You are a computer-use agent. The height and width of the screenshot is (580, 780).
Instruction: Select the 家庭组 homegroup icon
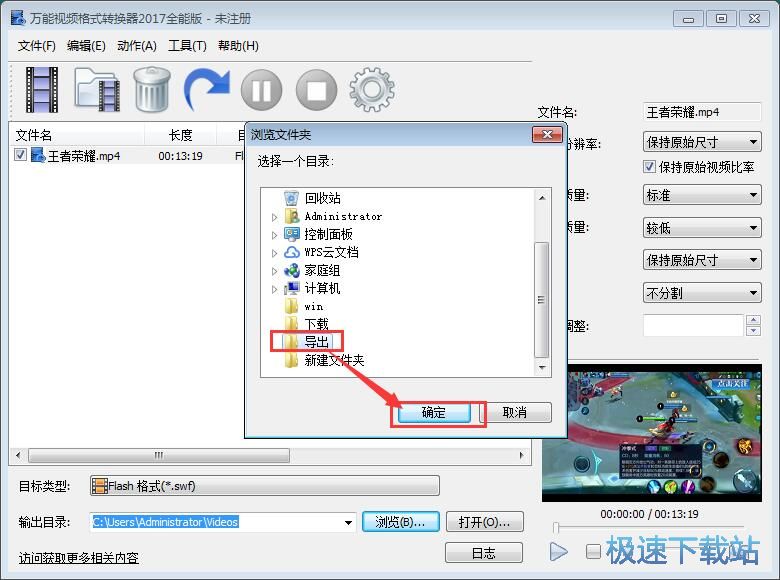tap(292, 271)
